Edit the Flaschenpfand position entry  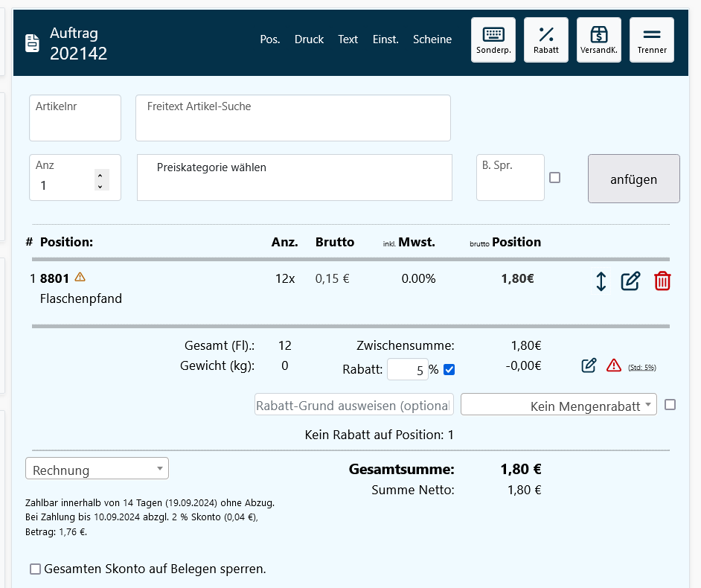[630, 281]
